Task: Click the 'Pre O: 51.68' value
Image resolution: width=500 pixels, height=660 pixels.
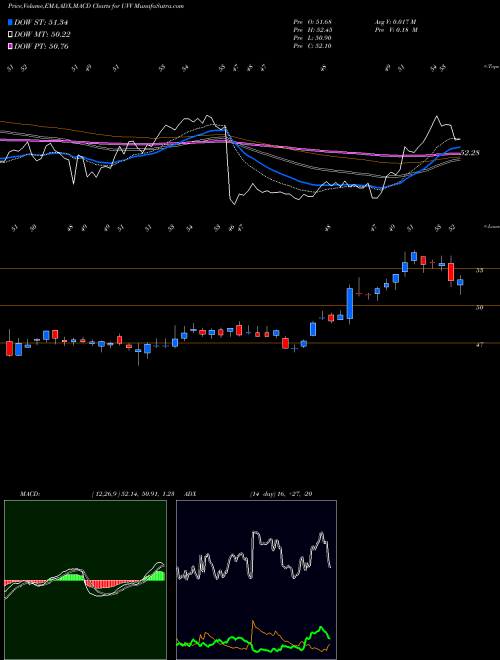Action: point(313,22)
